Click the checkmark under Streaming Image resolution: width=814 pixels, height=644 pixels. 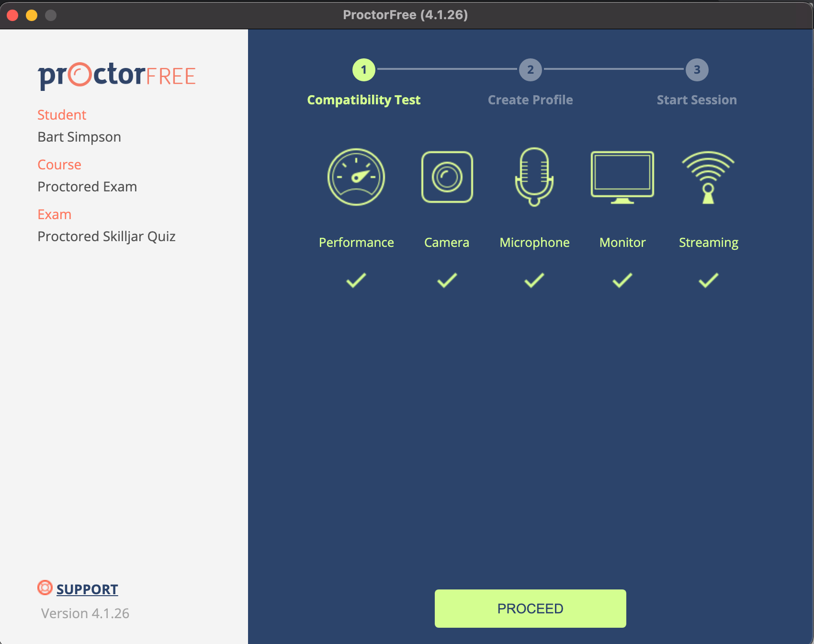tap(709, 280)
